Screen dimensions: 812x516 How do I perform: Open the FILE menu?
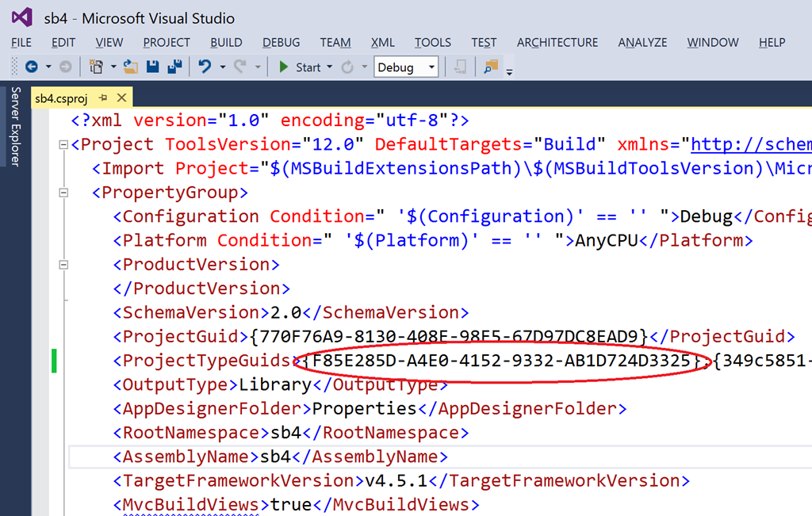point(21,43)
